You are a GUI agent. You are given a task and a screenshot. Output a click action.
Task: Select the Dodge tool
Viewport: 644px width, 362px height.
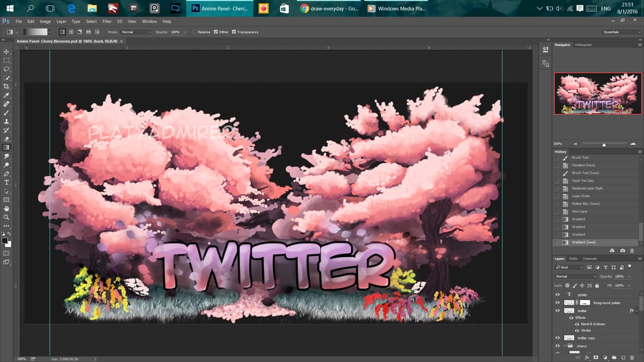click(x=6, y=165)
